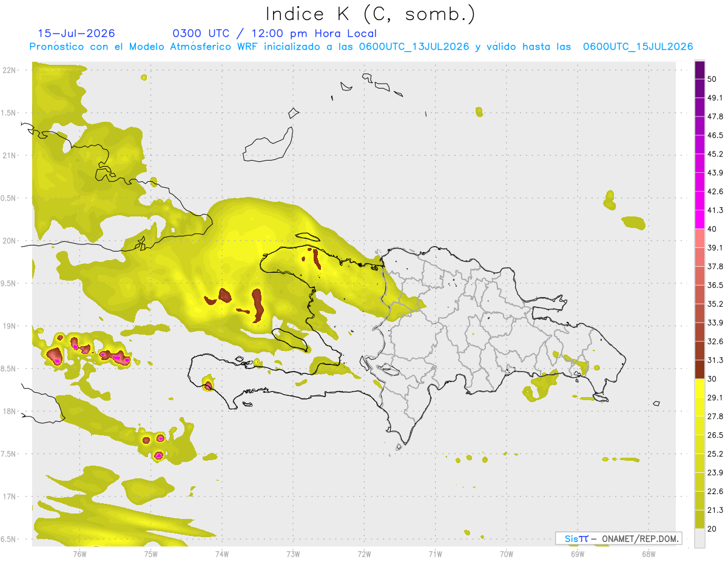728x562 pixels.
Task: Click the 'SisTT – ONAMET/REP.DOM.' label
Action: (619, 538)
